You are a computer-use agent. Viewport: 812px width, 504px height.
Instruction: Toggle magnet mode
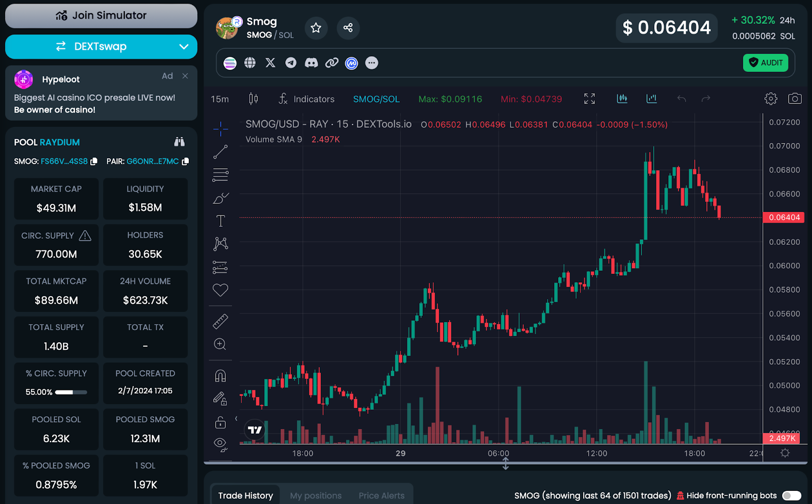click(x=220, y=376)
